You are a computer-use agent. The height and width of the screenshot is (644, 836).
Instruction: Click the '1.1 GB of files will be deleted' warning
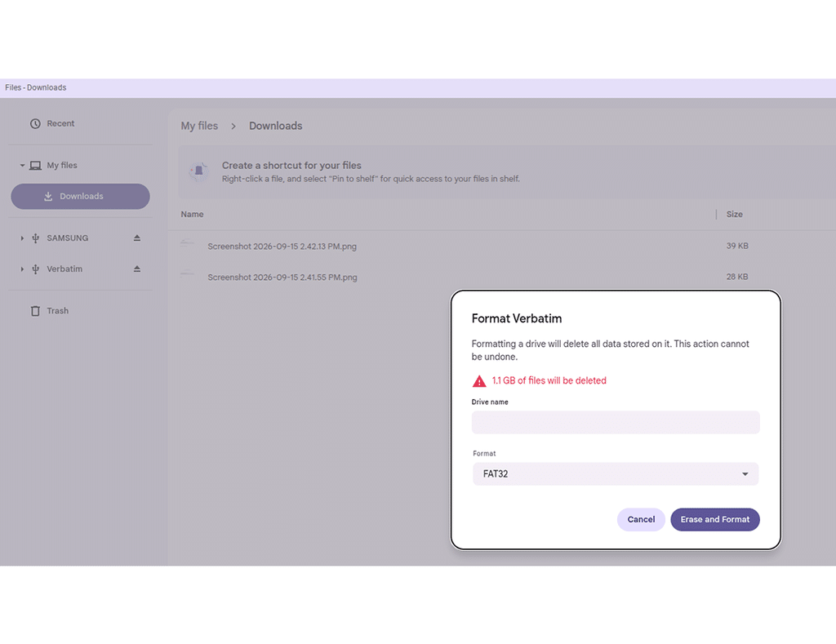(x=549, y=380)
